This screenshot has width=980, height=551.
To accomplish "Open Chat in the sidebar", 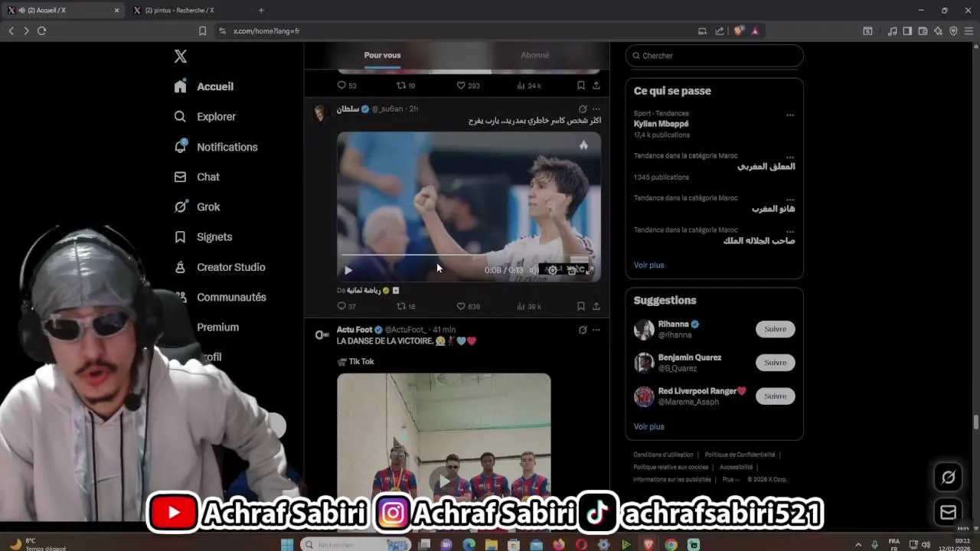I will click(197, 177).
